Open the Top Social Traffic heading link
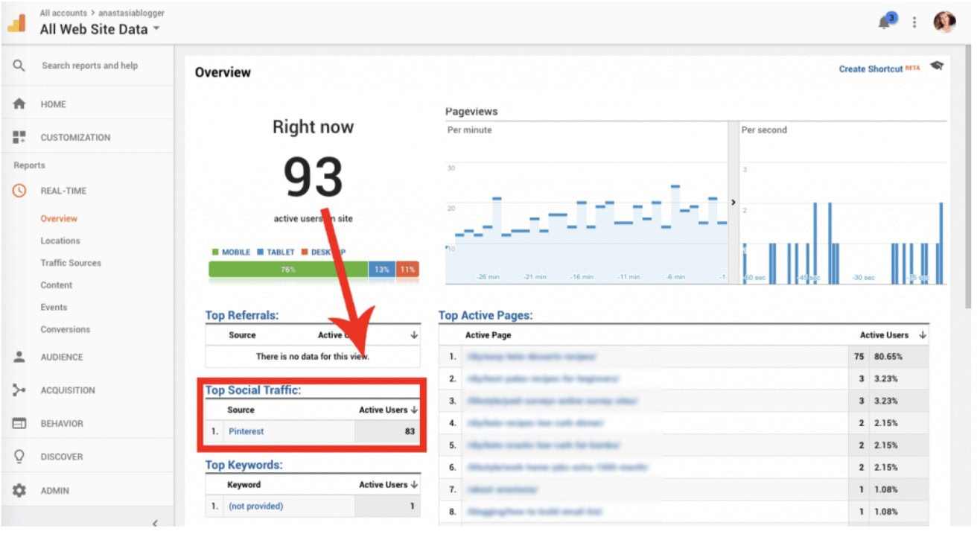This screenshot has height=540, width=980. 253,390
